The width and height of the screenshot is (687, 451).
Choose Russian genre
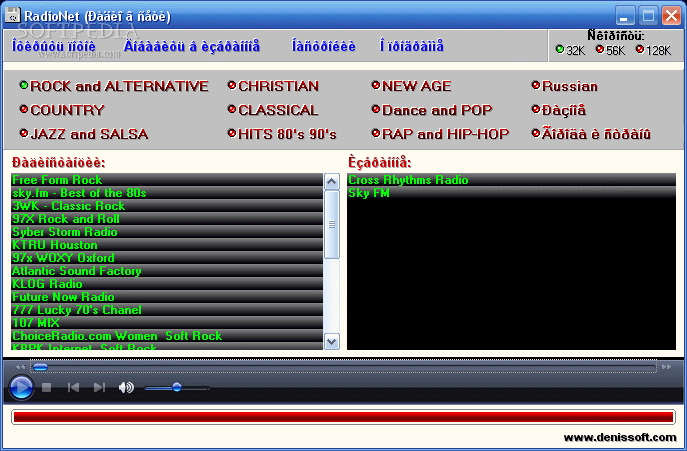click(x=564, y=86)
